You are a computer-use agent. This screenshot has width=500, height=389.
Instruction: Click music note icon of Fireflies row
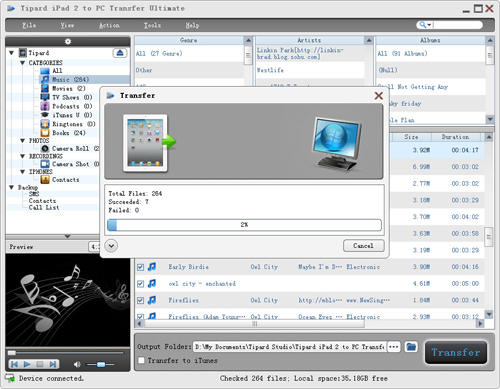pos(152,300)
